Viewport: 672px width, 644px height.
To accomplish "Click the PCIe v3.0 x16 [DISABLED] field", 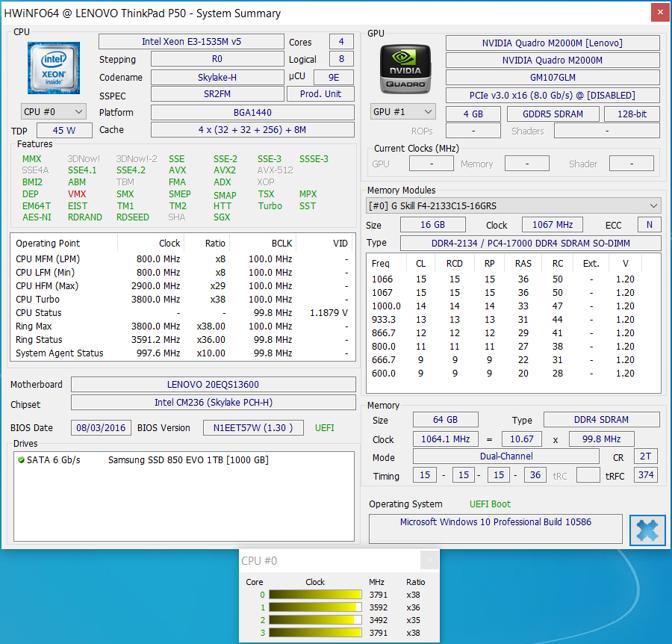I will [553, 95].
